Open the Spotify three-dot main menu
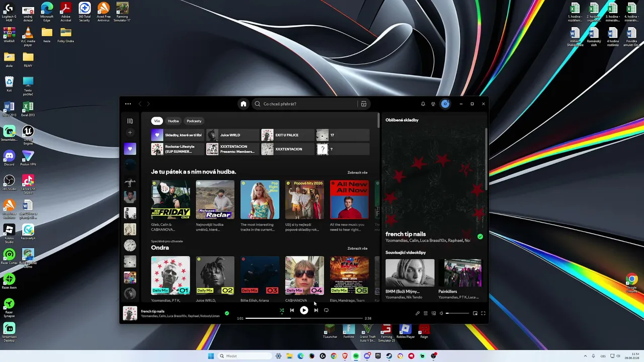This screenshot has height=362, width=644. tap(128, 104)
